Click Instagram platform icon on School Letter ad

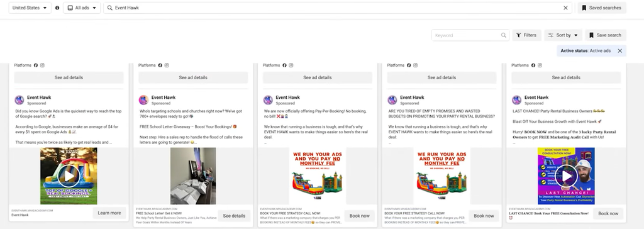tap(167, 65)
